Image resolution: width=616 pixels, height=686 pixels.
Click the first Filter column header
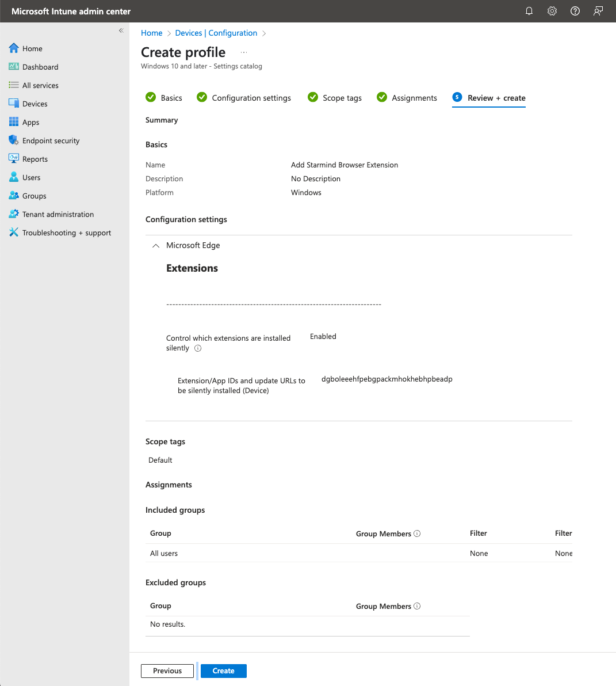point(479,533)
